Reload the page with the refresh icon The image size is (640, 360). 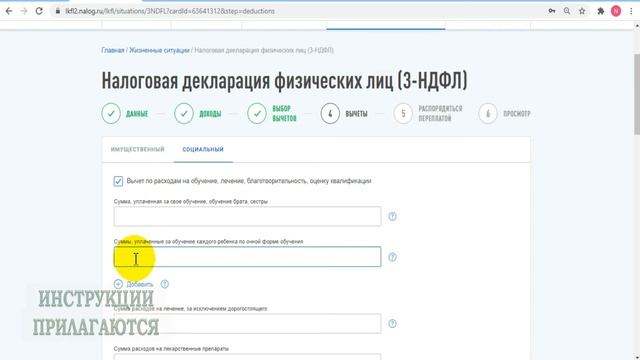[39, 11]
